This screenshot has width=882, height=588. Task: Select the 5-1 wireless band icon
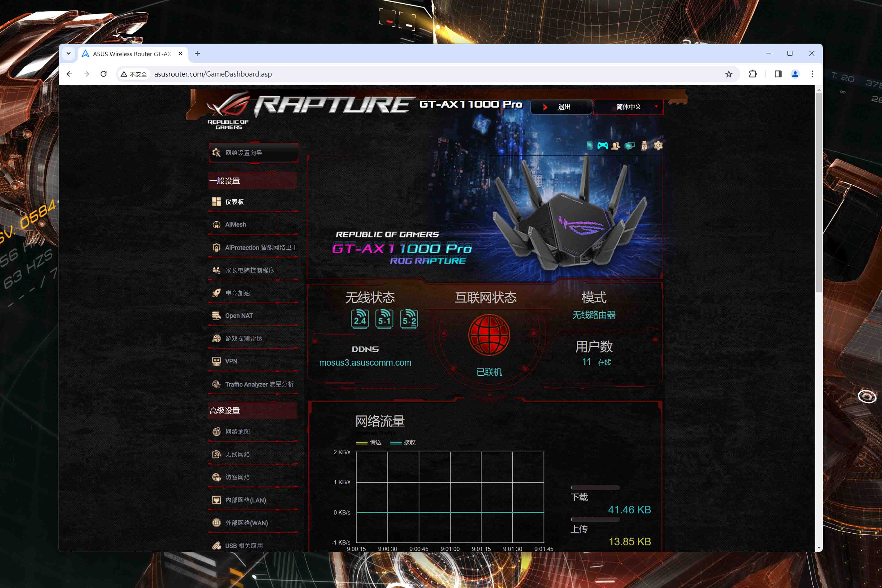(384, 319)
